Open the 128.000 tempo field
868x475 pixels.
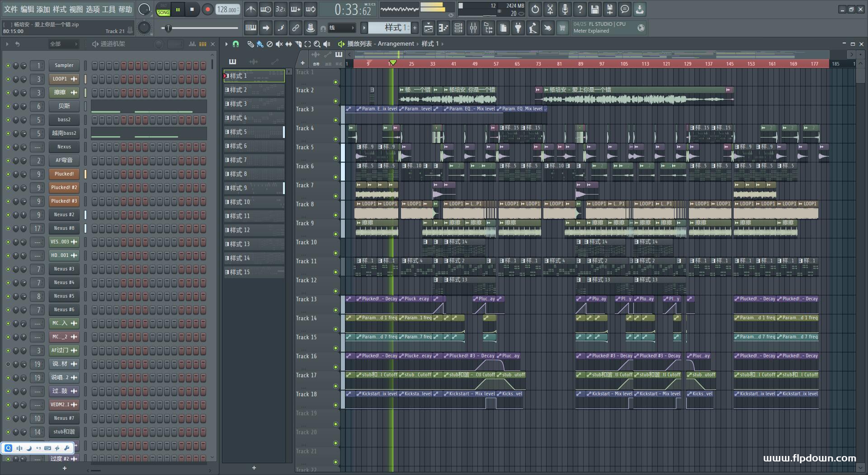[x=228, y=9]
